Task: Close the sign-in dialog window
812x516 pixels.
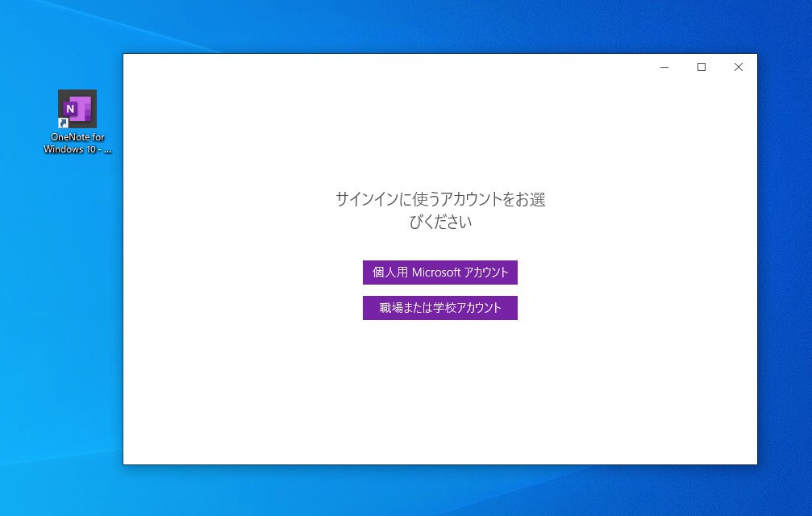Action: click(x=739, y=67)
